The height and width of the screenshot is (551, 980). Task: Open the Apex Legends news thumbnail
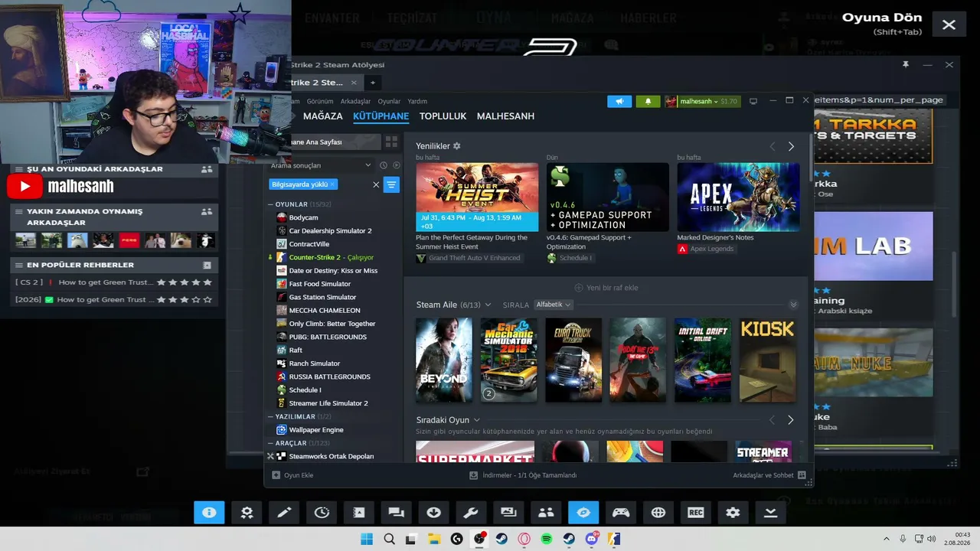click(738, 197)
